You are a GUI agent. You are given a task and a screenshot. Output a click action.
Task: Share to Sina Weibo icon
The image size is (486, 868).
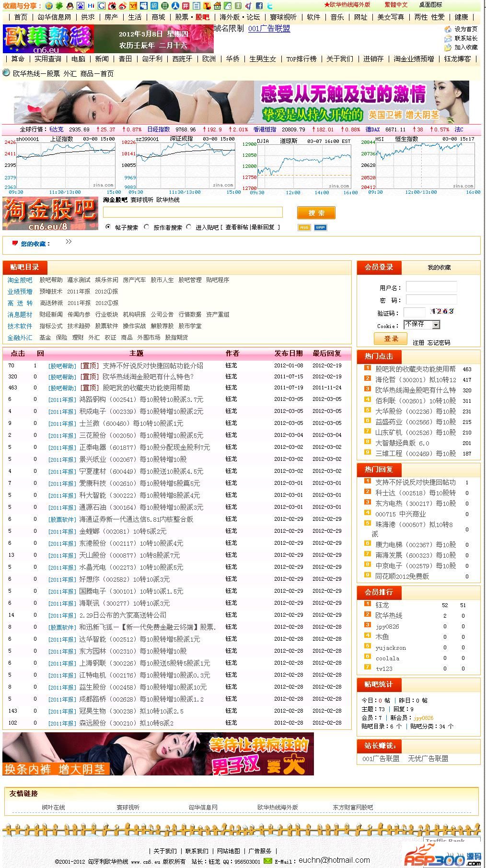pos(123,6)
